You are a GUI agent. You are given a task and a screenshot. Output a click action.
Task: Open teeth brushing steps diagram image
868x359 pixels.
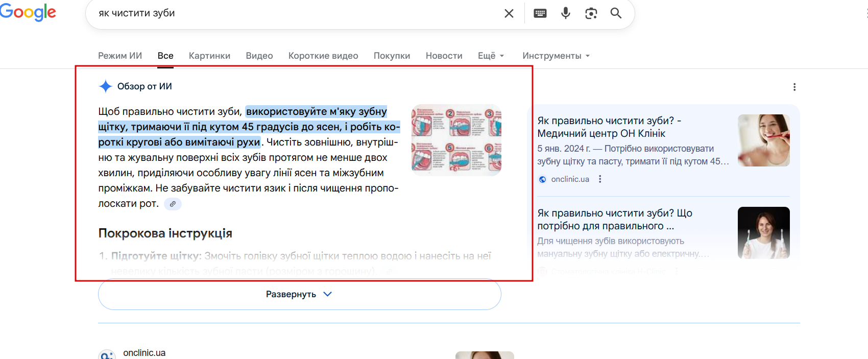(x=456, y=140)
